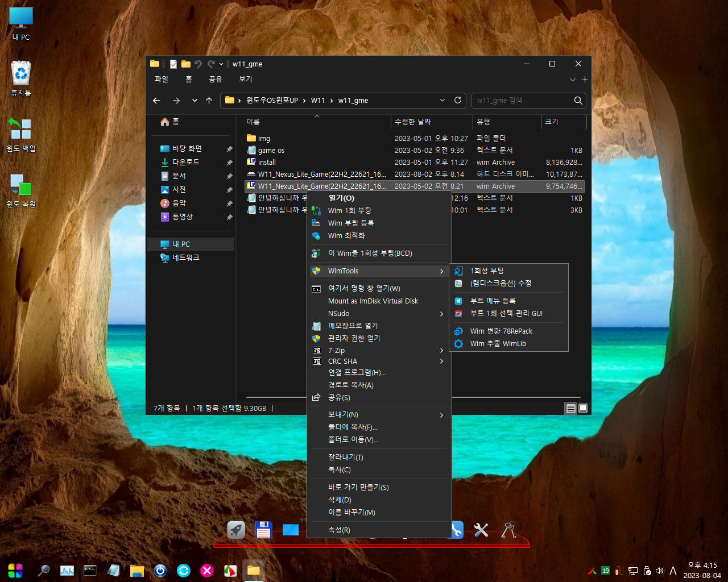Click the Explorer refresh button
728x582 pixels.
pos(458,100)
